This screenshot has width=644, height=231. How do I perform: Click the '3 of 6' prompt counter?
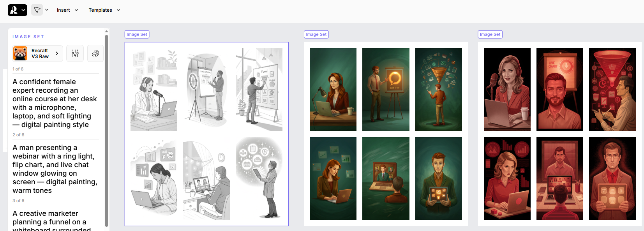click(x=18, y=201)
